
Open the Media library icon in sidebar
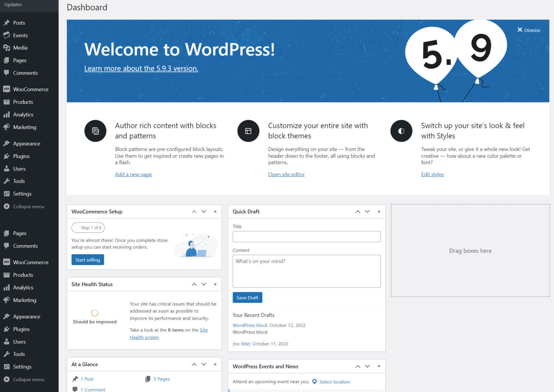7,48
